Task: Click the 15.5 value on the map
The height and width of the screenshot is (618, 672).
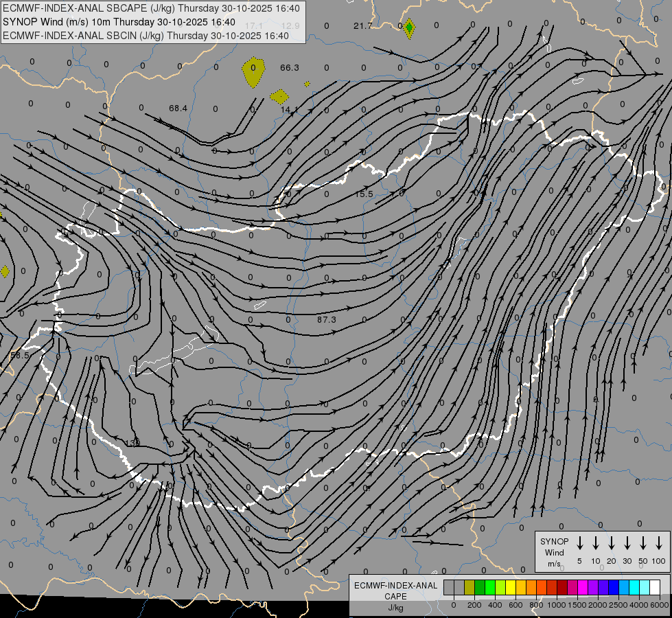Action: point(364,194)
